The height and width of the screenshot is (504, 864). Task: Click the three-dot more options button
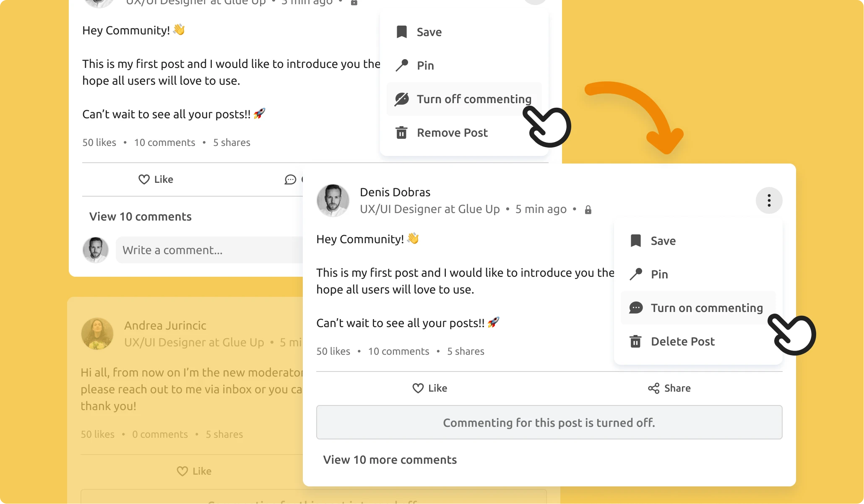tap(769, 200)
